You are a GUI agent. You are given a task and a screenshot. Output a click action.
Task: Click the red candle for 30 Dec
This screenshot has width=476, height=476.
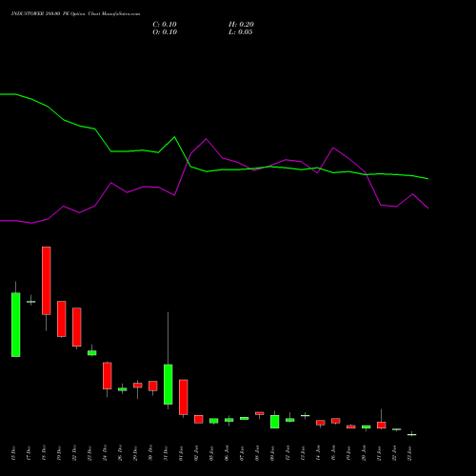pyautogui.click(x=153, y=386)
